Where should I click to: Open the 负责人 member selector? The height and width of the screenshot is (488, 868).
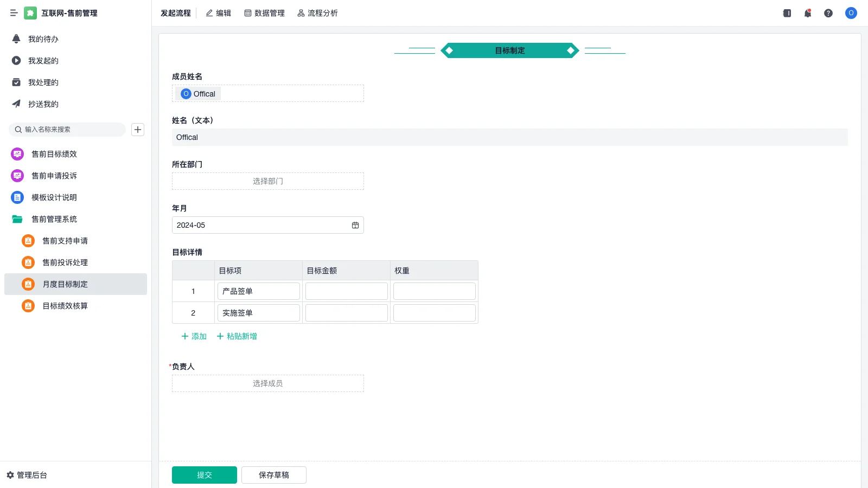[x=267, y=383]
